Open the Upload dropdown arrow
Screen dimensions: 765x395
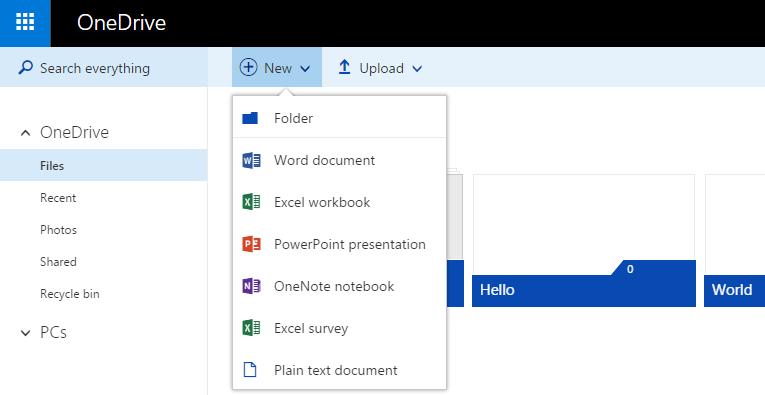[x=417, y=69]
